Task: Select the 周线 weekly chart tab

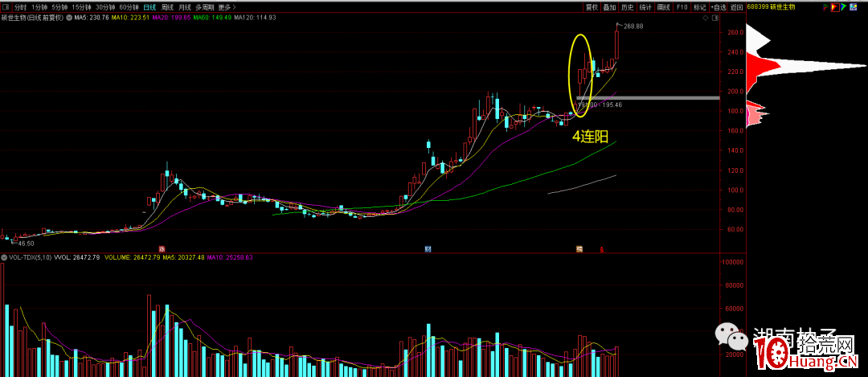Action: [167, 7]
